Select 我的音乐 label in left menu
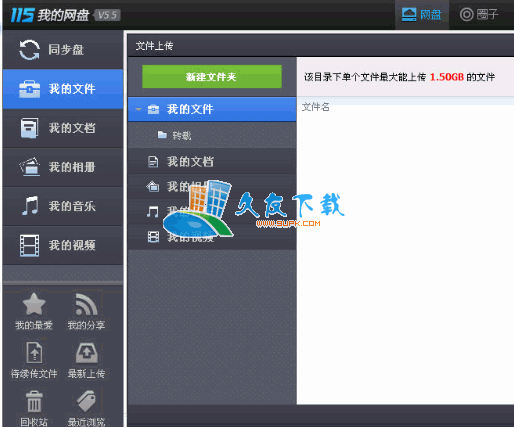 [72, 206]
